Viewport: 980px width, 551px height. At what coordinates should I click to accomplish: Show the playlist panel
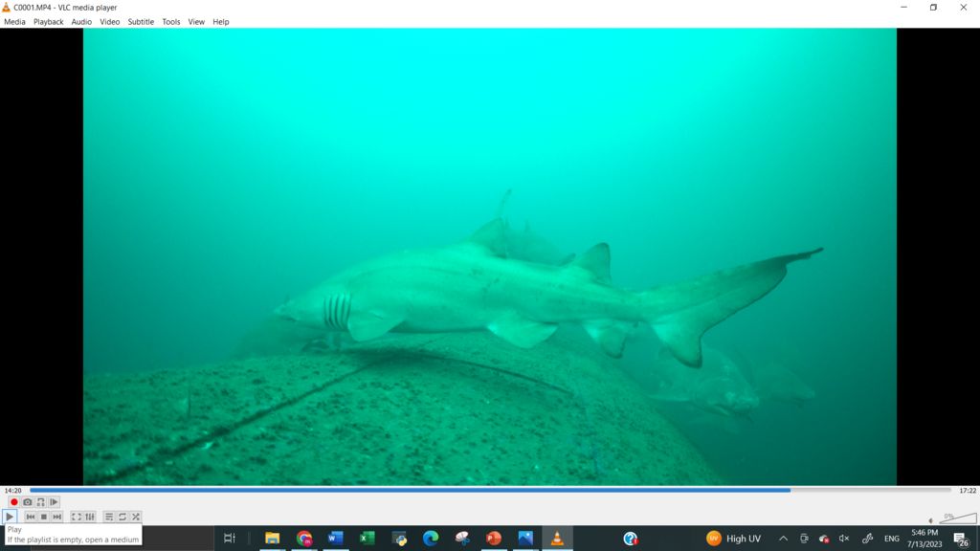coord(109,517)
